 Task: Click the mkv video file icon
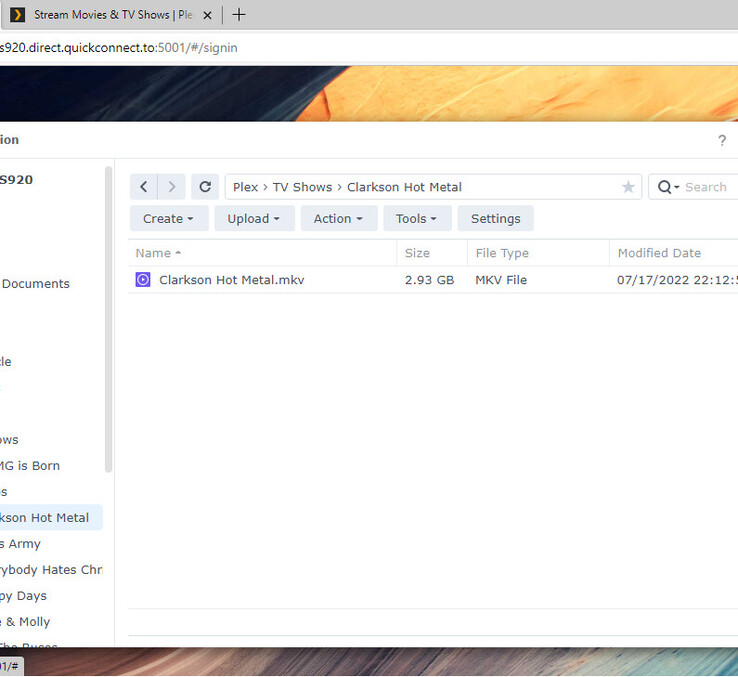(143, 280)
